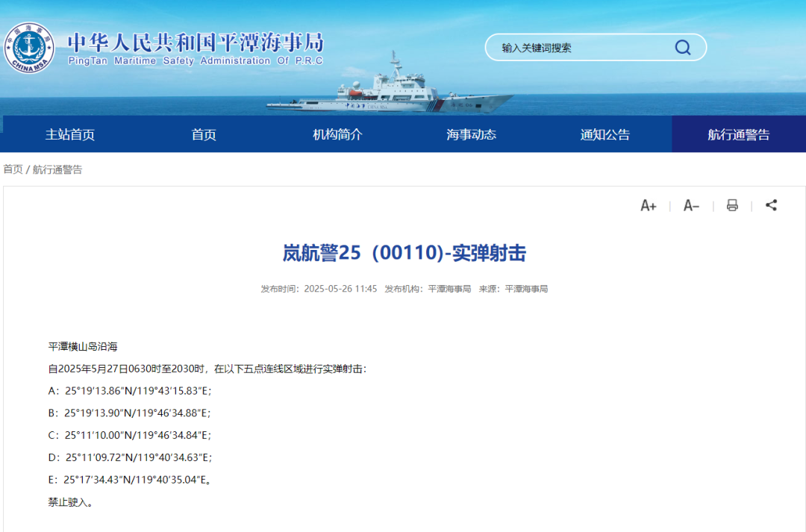Open the 机构简介 menu item
Viewport: 806px width, 532px height.
click(337, 135)
